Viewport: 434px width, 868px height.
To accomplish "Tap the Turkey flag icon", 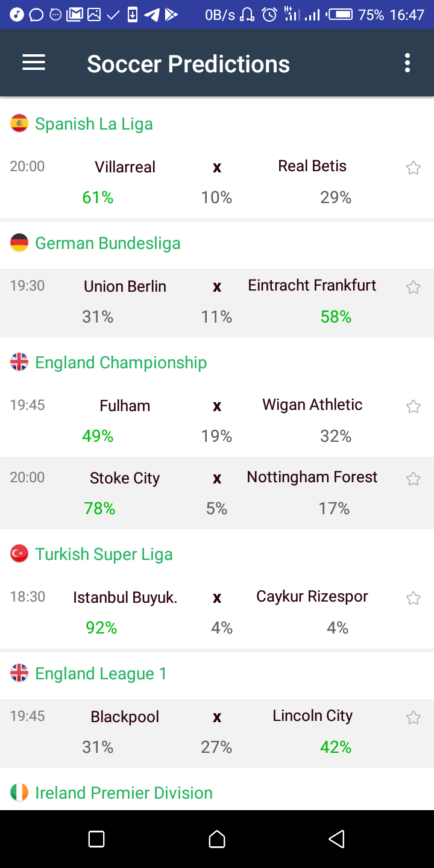I will click(x=19, y=554).
